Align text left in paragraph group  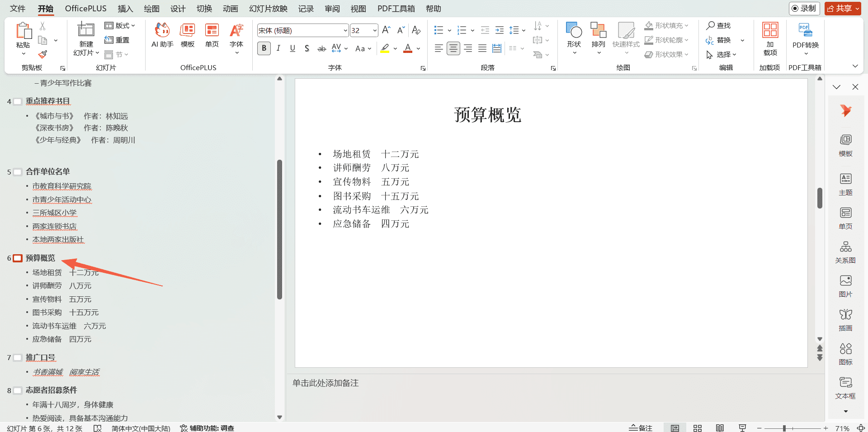(439, 48)
